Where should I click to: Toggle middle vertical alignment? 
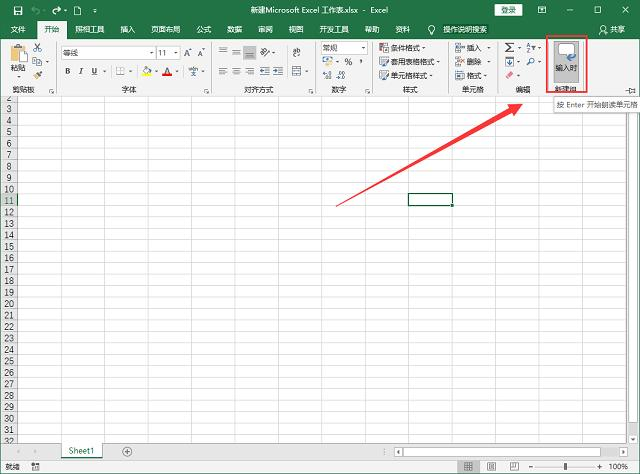tap(236, 52)
